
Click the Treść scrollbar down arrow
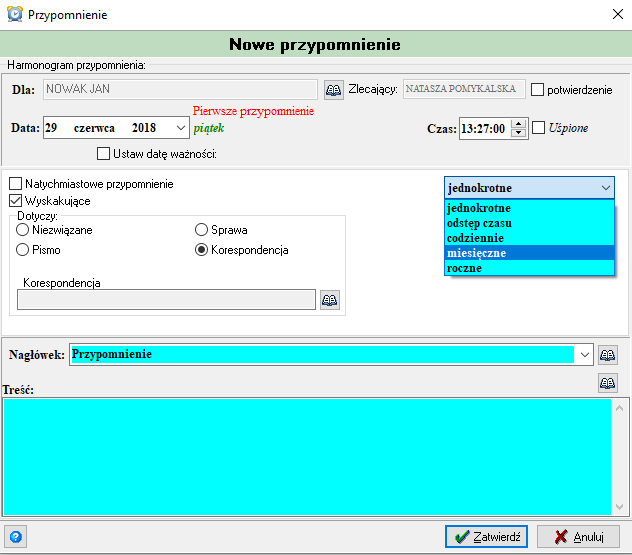pyautogui.click(x=620, y=507)
